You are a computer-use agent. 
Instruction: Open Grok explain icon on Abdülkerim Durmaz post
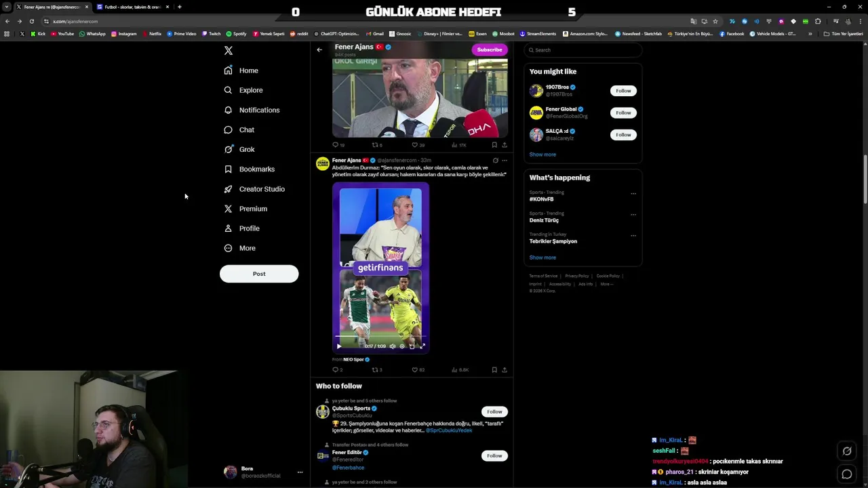tap(496, 161)
